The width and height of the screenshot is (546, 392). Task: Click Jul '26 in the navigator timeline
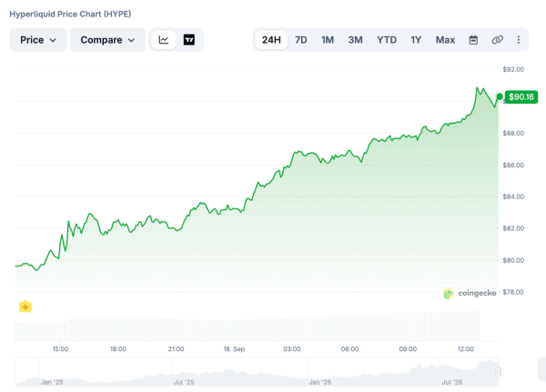click(x=452, y=382)
